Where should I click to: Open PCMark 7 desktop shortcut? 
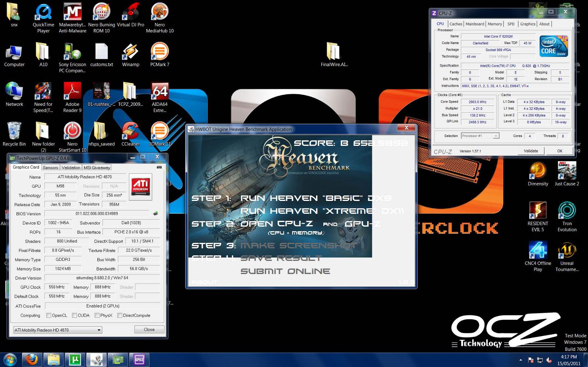click(159, 55)
